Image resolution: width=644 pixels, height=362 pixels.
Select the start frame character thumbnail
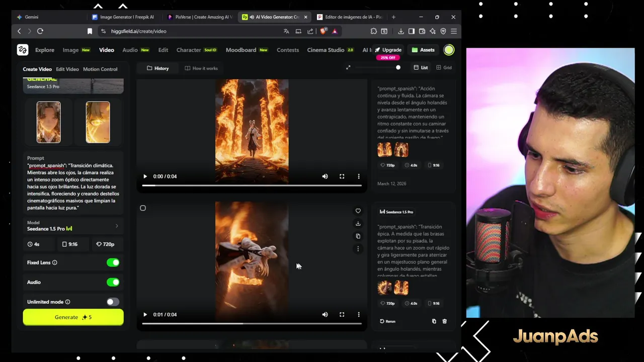click(48, 122)
